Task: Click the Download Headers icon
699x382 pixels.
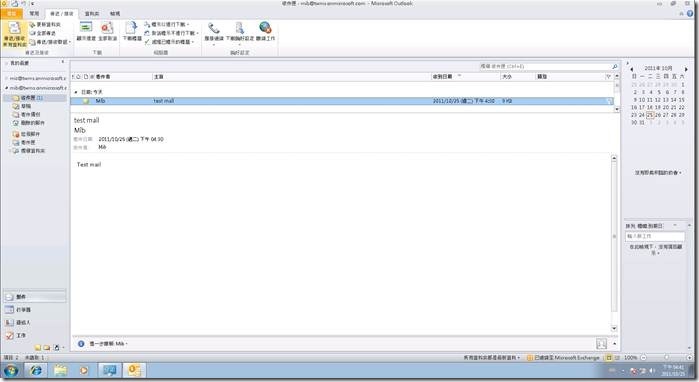Action: [x=132, y=31]
